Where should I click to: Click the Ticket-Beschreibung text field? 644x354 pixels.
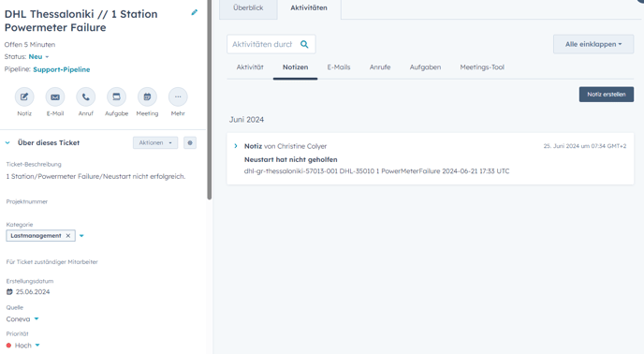coord(95,176)
